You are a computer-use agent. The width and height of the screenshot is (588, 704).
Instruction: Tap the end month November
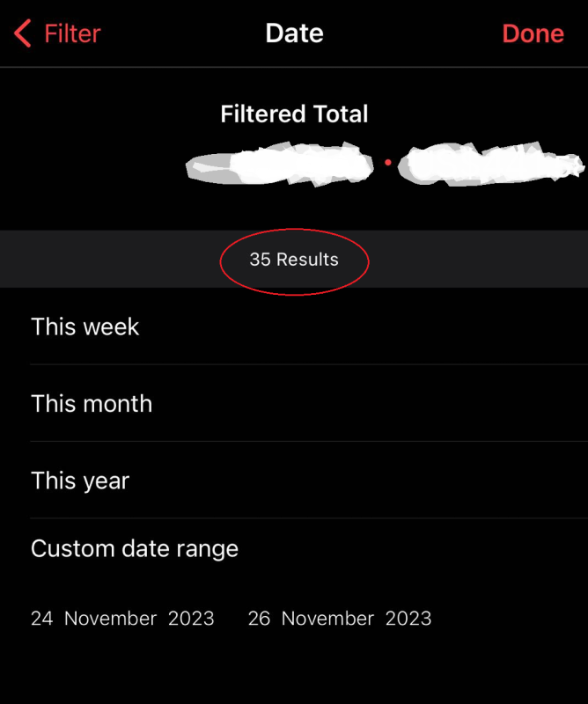click(327, 619)
